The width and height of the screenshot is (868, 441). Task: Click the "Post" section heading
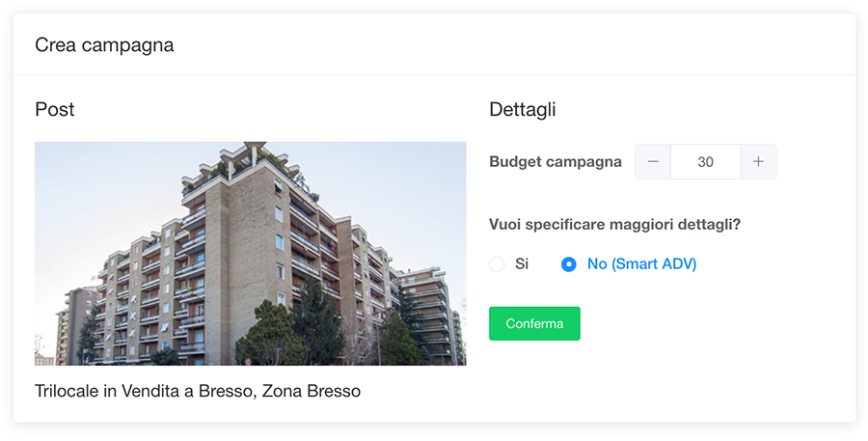tap(54, 110)
